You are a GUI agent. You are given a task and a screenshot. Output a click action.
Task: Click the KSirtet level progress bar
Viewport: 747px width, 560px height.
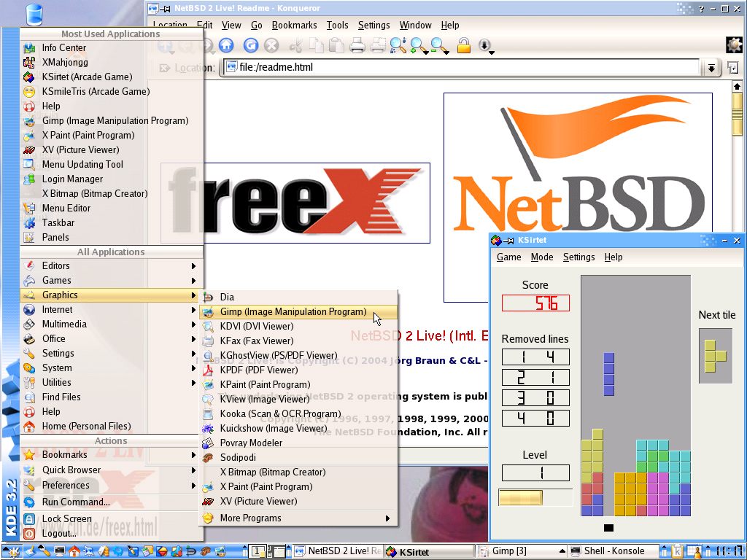tap(535, 497)
